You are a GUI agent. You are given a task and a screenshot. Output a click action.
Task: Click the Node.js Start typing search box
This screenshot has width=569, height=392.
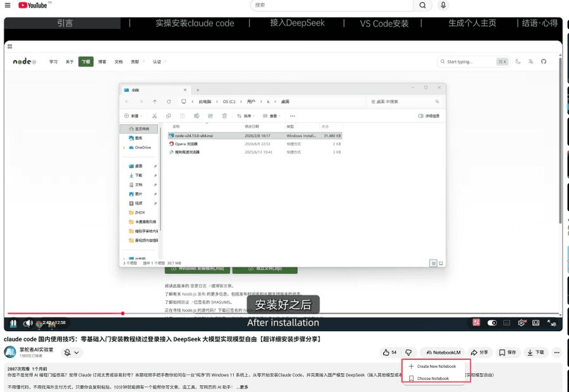pos(474,62)
